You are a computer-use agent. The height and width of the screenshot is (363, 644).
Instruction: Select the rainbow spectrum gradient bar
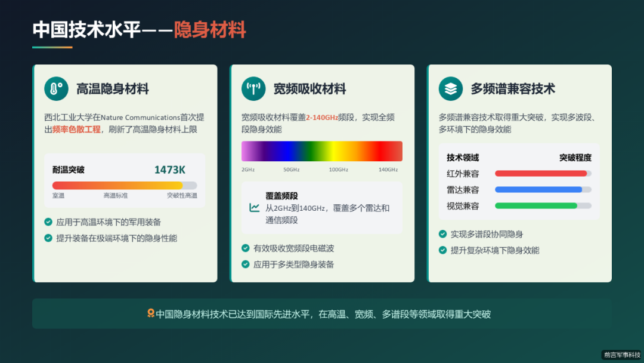coord(322,150)
